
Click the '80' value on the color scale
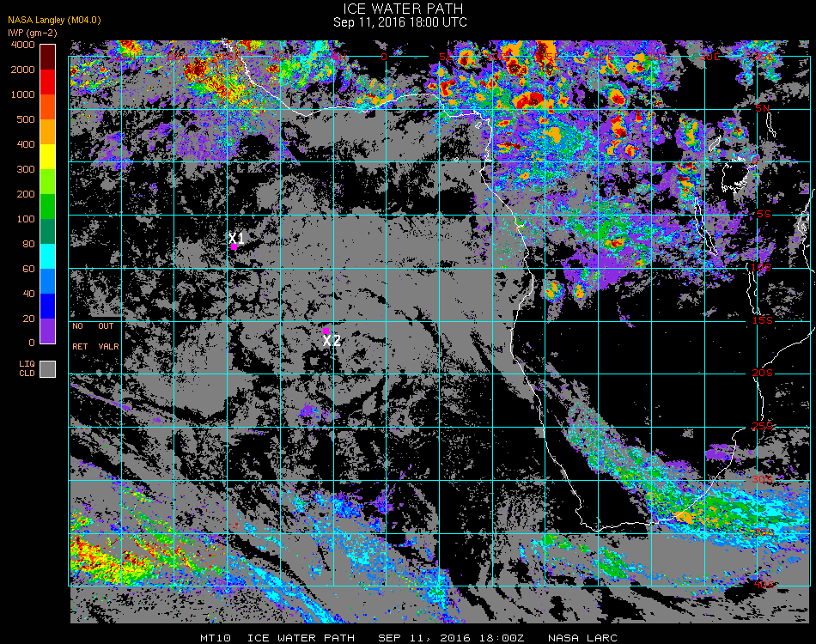(28, 244)
